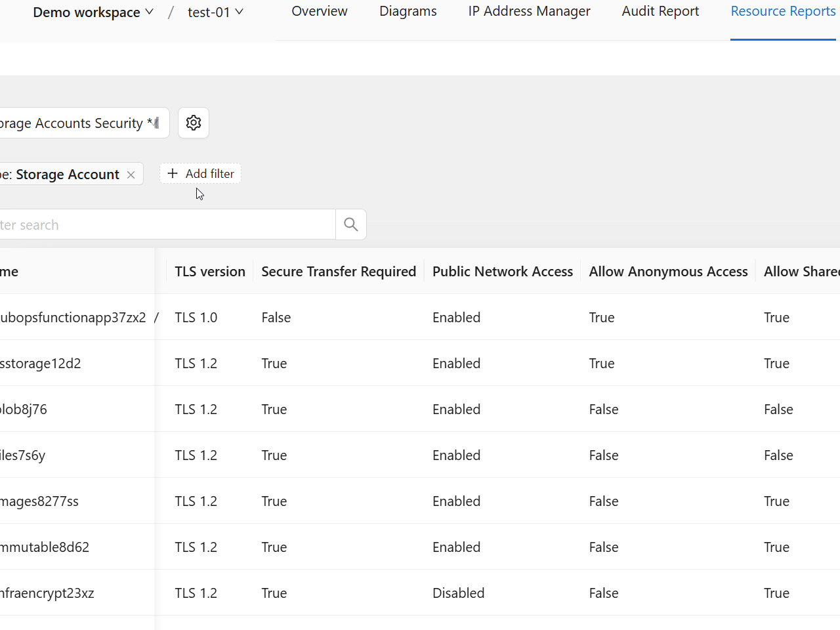Click the lob8j76 resource name

(24, 409)
